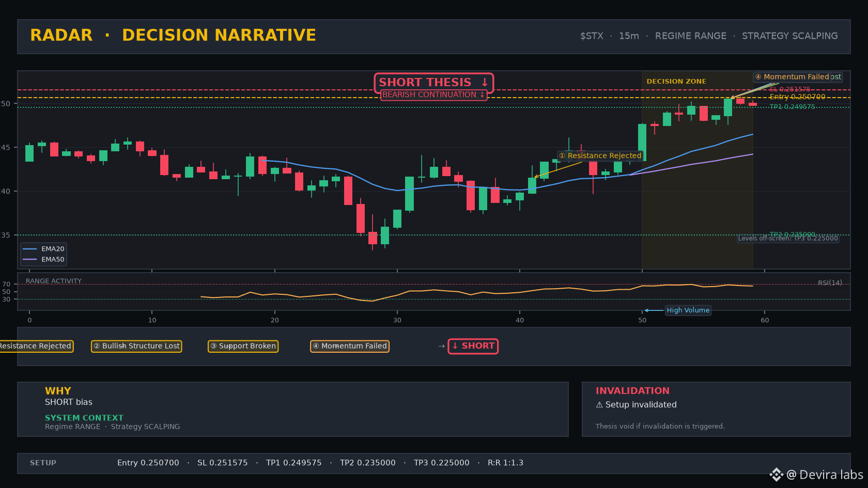
Task: Click the SHORT bias text
Action: (x=69, y=402)
